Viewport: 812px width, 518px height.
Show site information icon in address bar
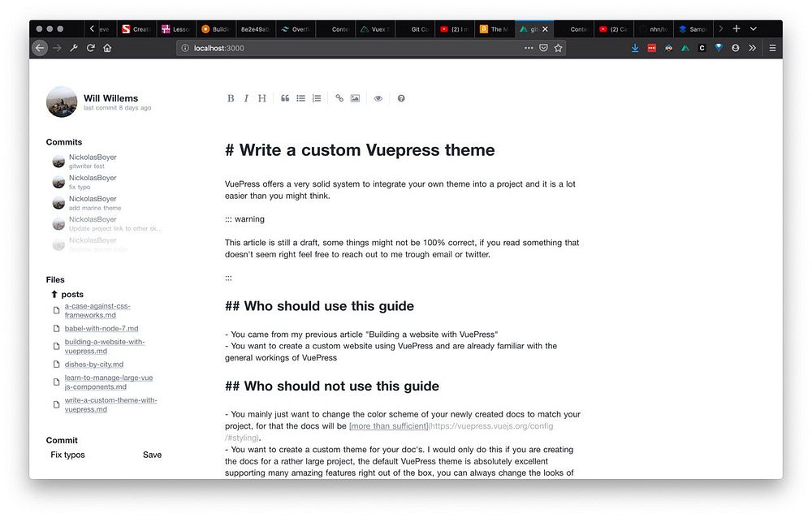[x=185, y=48]
